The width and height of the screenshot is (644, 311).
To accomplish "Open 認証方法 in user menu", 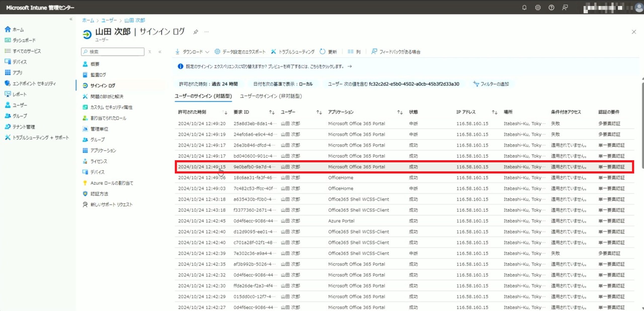I will click(x=95, y=194).
